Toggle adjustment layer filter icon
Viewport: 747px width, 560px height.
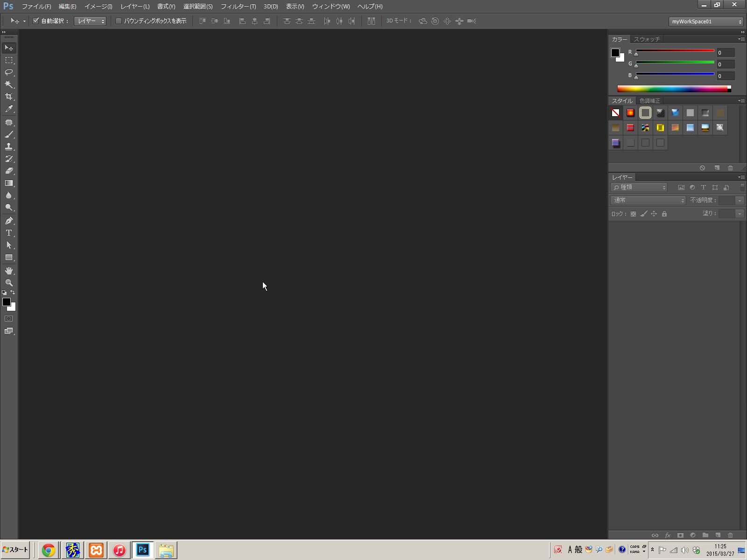click(692, 188)
